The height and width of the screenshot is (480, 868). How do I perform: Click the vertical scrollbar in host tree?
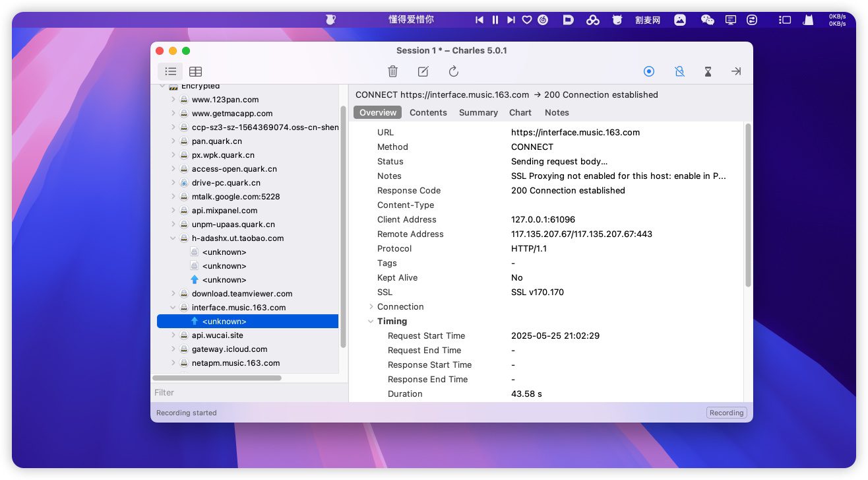point(343,226)
